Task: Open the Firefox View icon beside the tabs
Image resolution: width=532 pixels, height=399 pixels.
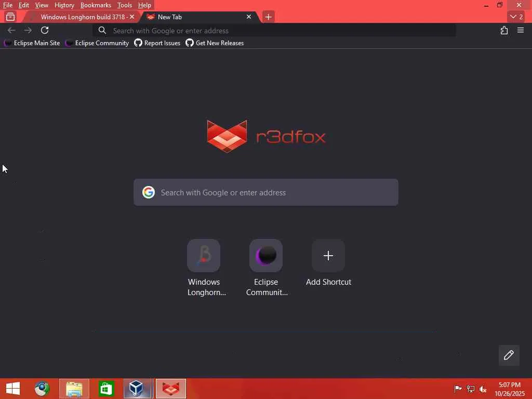Action: click(10, 17)
